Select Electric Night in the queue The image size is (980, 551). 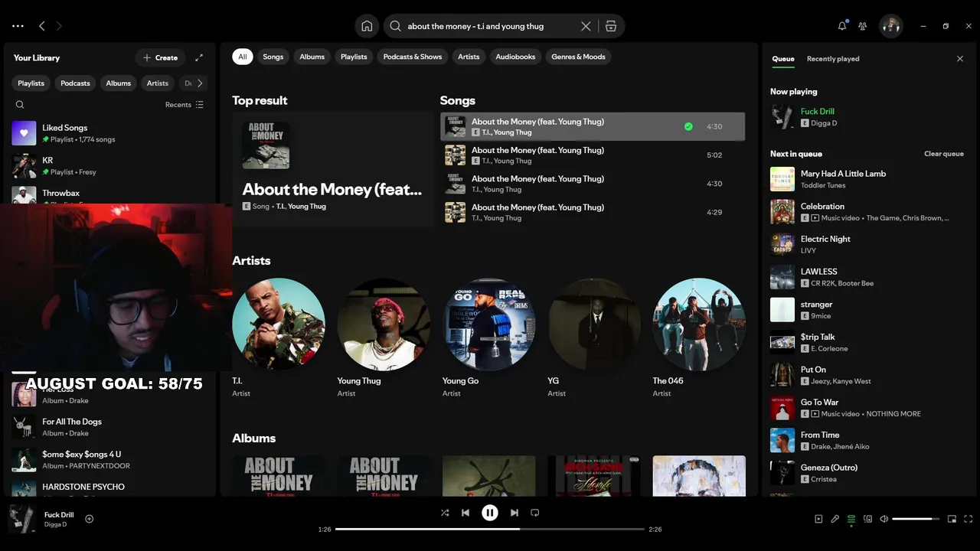(867, 244)
